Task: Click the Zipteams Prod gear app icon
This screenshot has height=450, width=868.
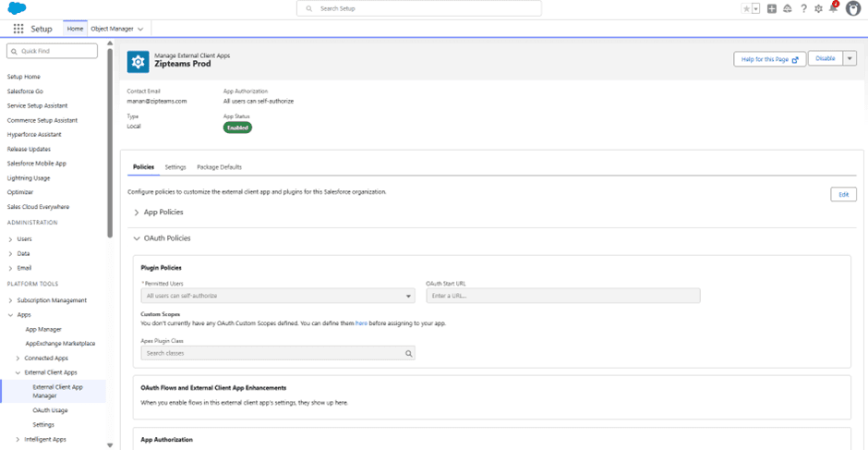Action: click(138, 62)
